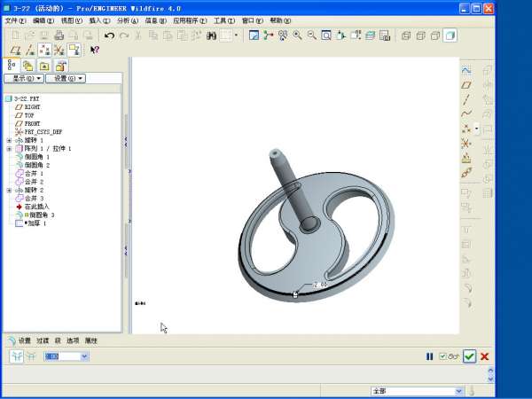Expand the 阵列 1 / 拉伸 1 tree node
This screenshot has width=532, height=399.
[x=9, y=149]
